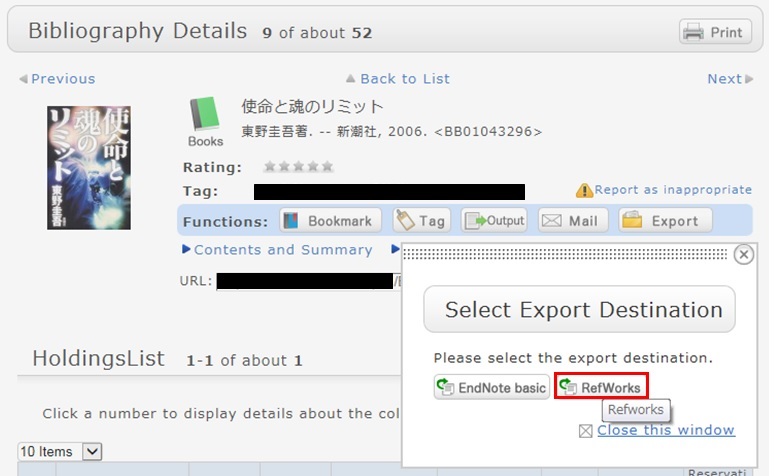Viewport: 775px width, 476px height.
Task: Open the Export function
Action: (664, 221)
